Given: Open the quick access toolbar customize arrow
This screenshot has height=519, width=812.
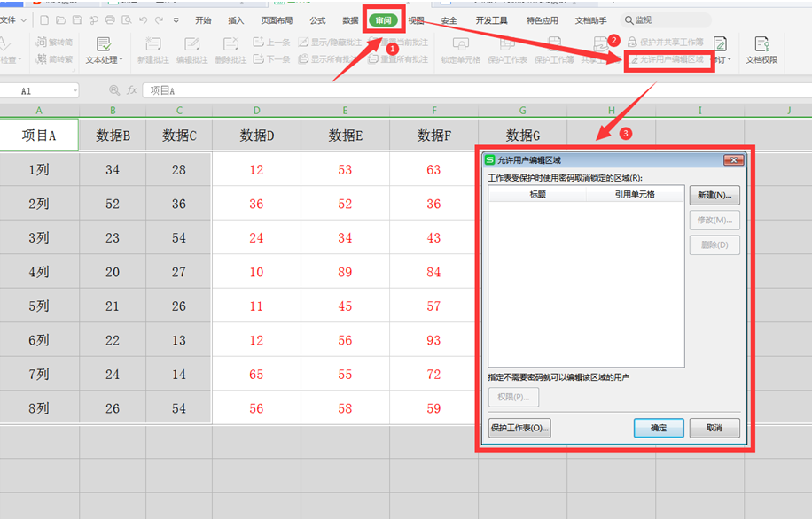Looking at the screenshot, I should tap(176, 20).
